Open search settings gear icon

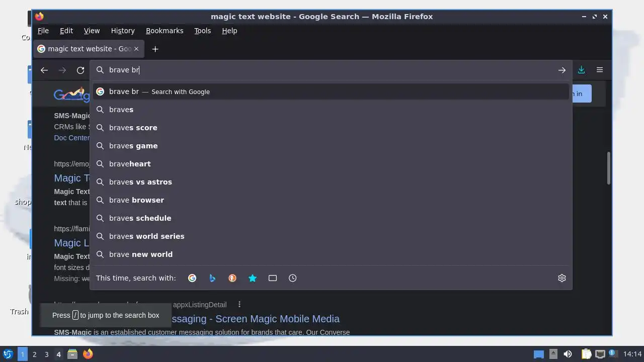point(562,278)
